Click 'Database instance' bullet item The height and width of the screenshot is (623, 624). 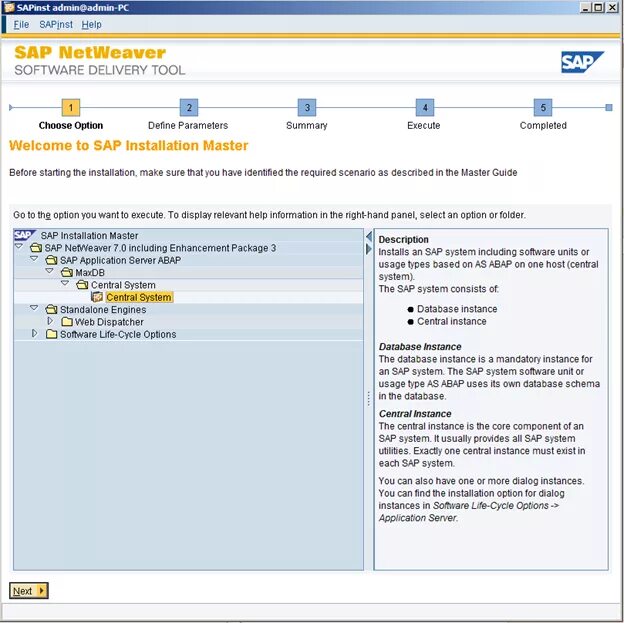coord(457,309)
